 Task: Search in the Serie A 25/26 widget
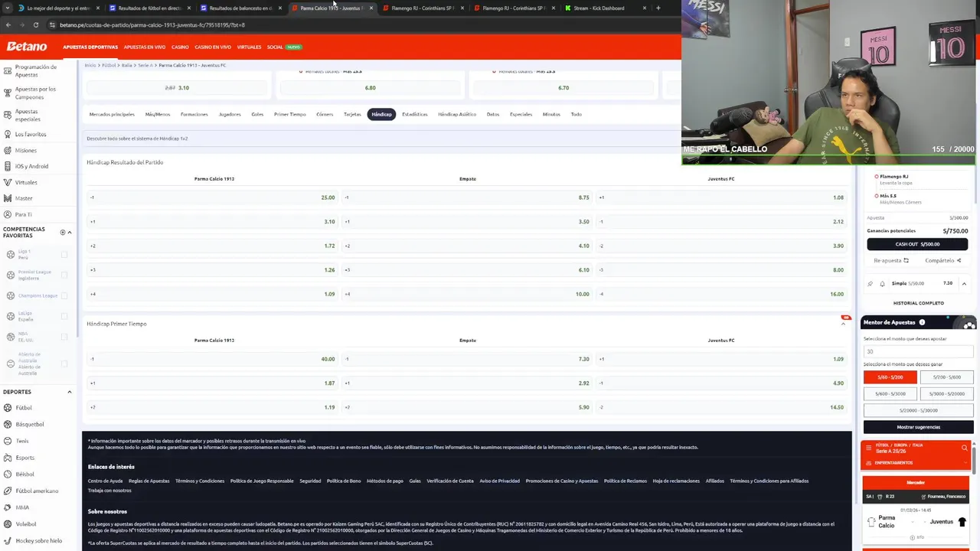click(x=964, y=448)
